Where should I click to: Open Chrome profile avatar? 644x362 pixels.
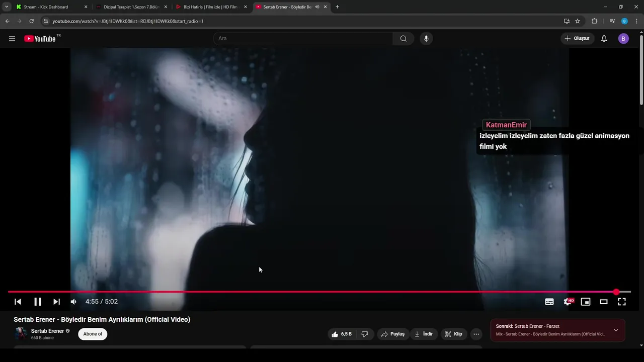(624, 21)
